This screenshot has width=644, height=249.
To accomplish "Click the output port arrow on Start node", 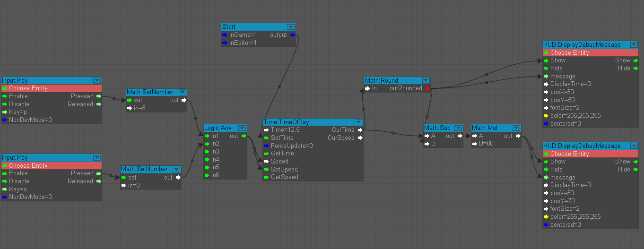I will (x=292, y=35).
